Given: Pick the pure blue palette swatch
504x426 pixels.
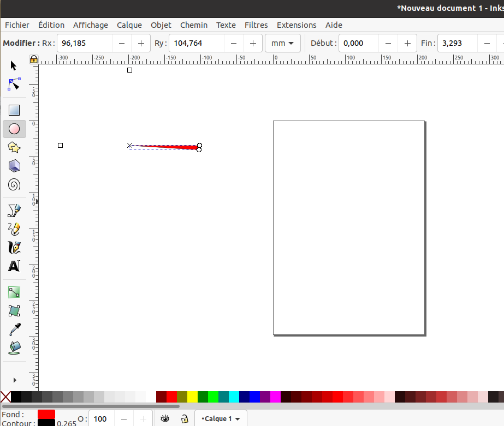Looking at the screenshot, I should pyautogui.click(x=254, y=397).
